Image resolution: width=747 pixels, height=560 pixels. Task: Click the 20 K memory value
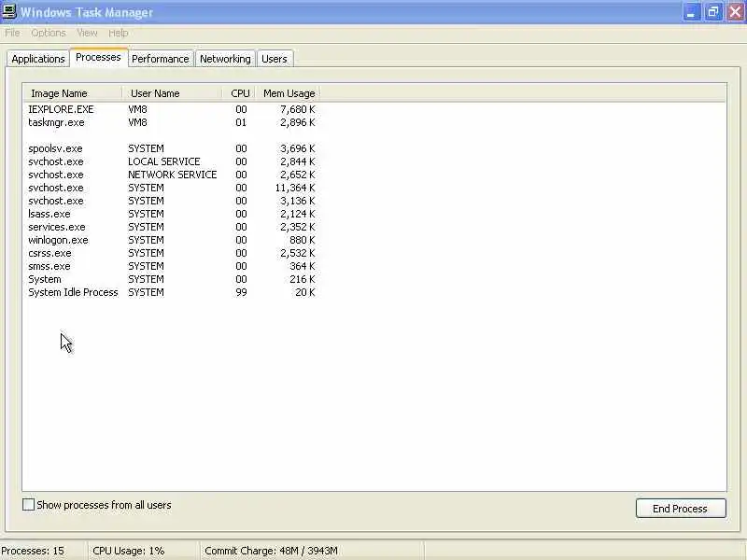click(305, 292)
